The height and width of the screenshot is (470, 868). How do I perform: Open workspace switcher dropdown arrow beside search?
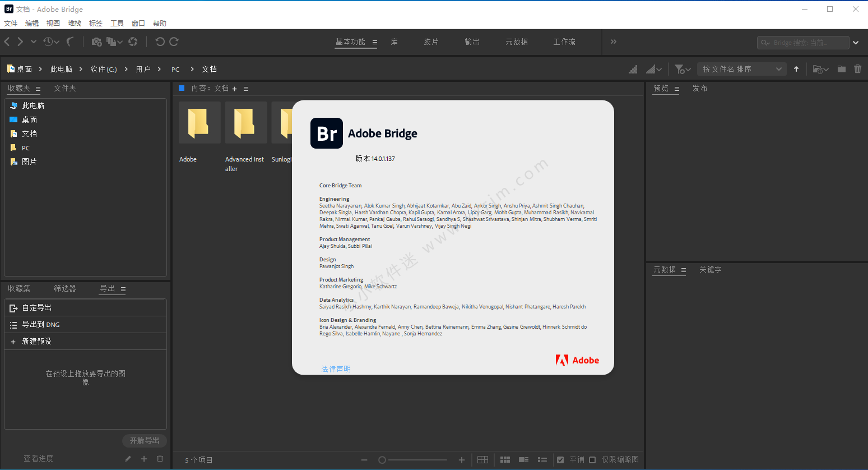tap(856, 43)
